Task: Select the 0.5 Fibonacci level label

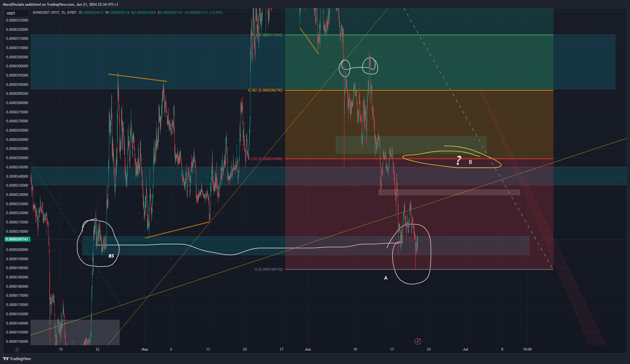Action: (267, 35)
